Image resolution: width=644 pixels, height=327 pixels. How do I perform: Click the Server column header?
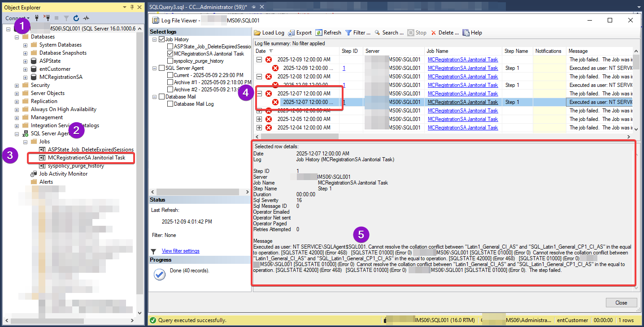click(x=393, y=51)
